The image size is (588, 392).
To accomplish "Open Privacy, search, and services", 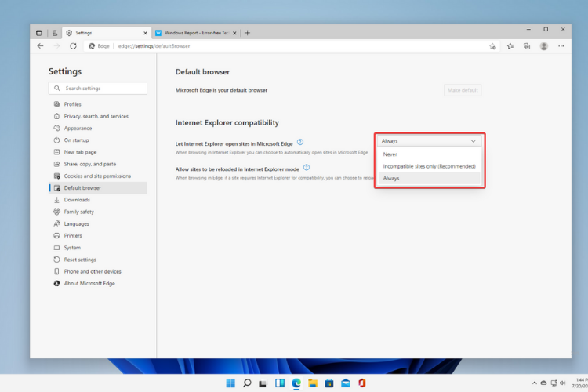I will click(x=98, y=116).
